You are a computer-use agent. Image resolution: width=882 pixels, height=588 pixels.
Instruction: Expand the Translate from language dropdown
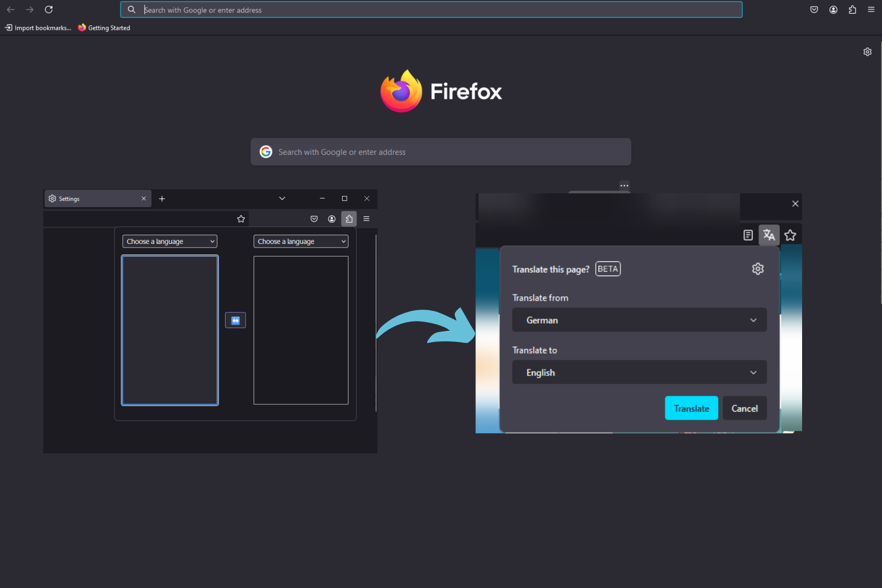[639, 320]
